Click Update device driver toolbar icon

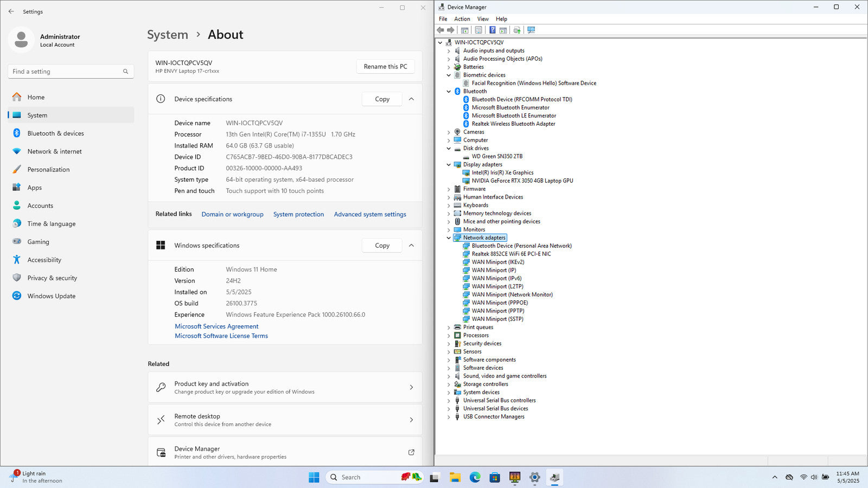tap(517, 30)
